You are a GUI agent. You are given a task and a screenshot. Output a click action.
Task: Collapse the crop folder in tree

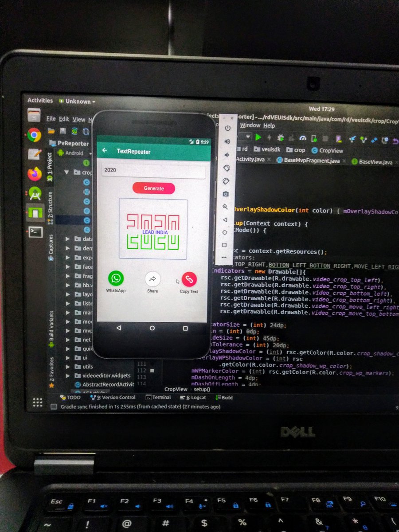pos(67,172)
